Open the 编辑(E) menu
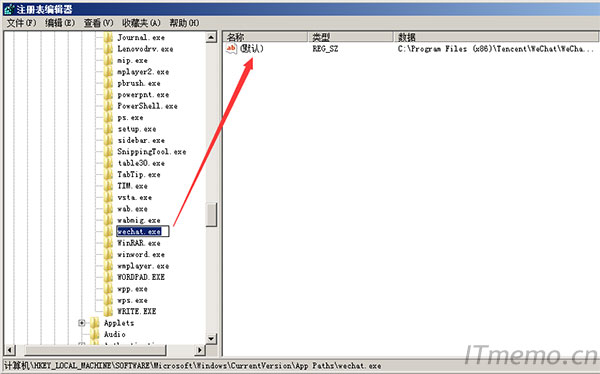Screen dimensions: 600x374 pyautogui.click(x=60, y=23)
